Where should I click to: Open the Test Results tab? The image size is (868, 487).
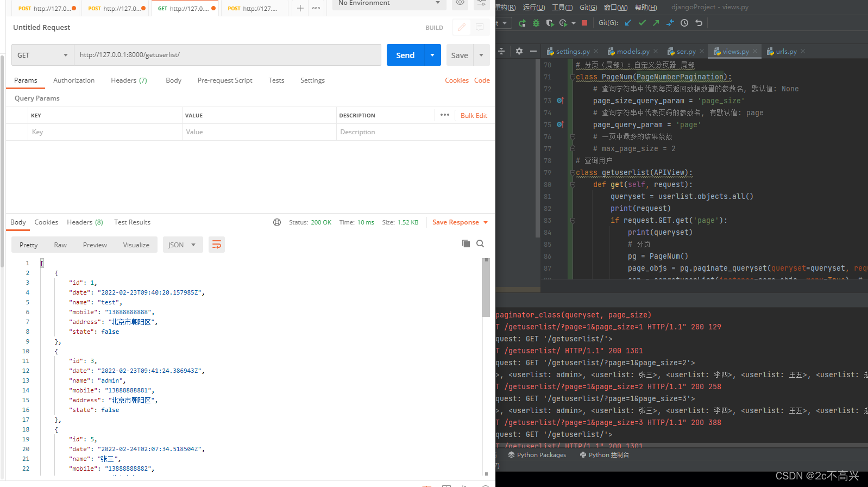pyautogui.click(x=132, y=222)
